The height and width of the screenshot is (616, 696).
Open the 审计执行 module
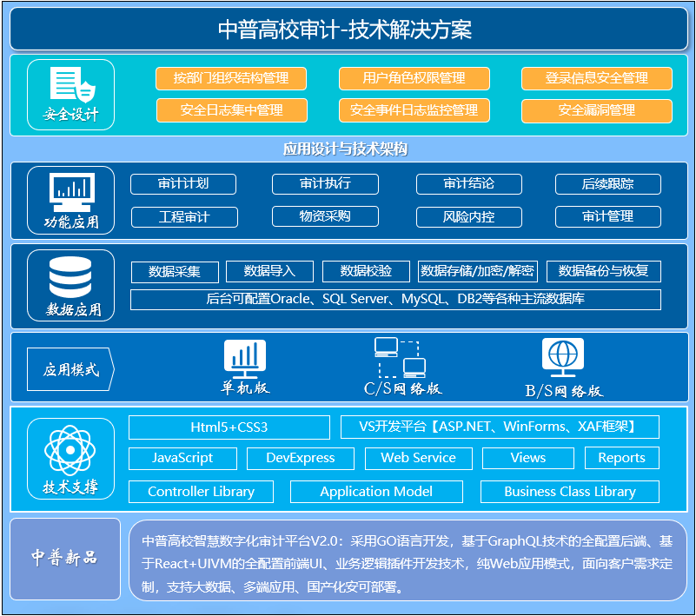[x=325, y=183]
